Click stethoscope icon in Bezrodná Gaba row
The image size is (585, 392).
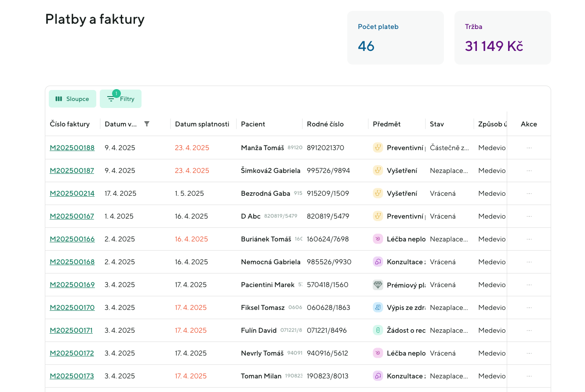coord(378,194)
